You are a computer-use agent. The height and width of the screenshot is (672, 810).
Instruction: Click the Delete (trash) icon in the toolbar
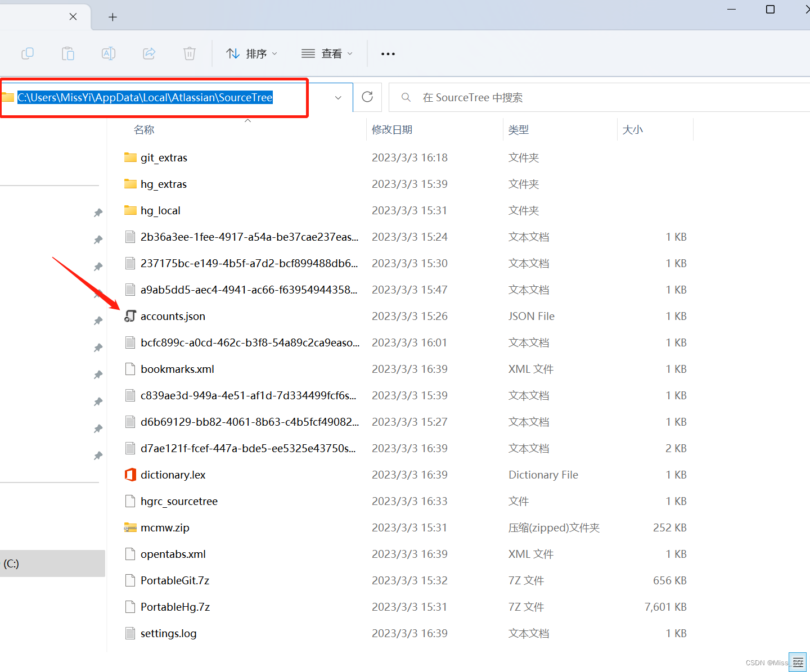point(189,53)
